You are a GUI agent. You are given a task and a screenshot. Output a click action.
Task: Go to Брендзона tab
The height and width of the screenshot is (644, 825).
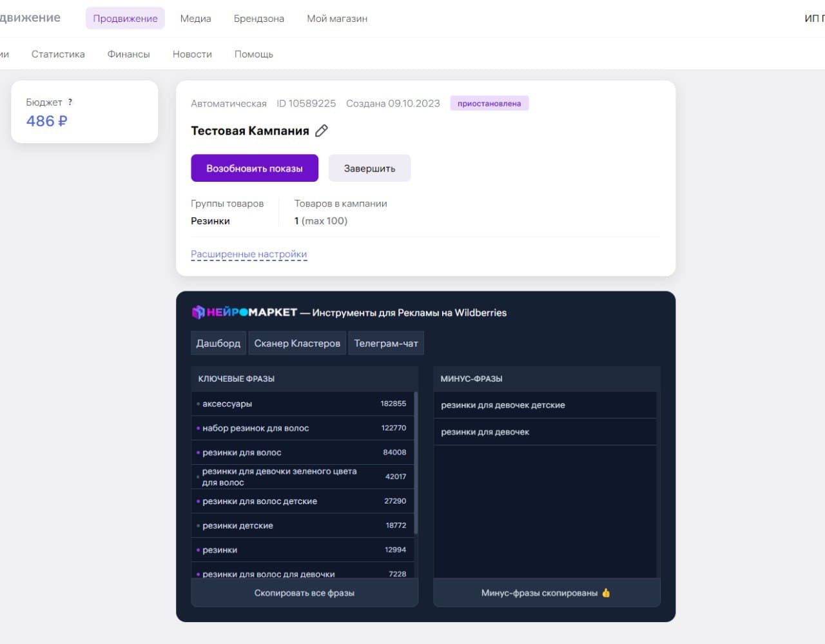click(x=258, y=18)
